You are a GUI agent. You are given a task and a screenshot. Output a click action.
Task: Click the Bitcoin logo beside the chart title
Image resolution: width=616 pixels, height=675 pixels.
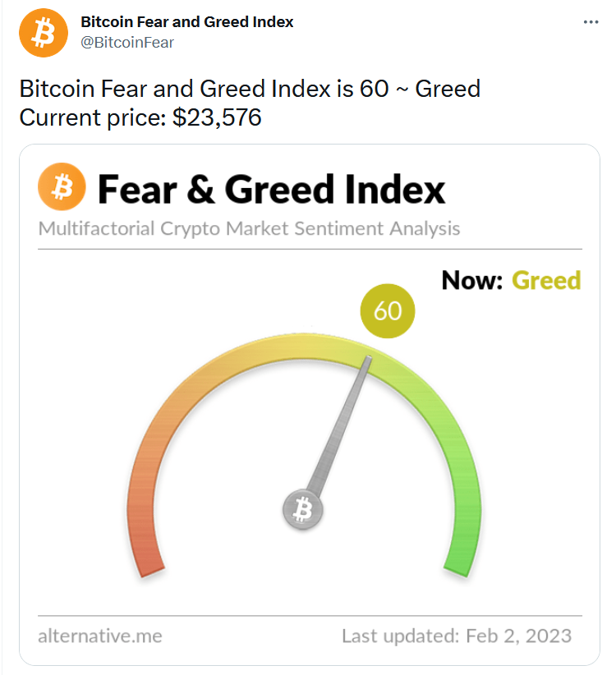62,187
